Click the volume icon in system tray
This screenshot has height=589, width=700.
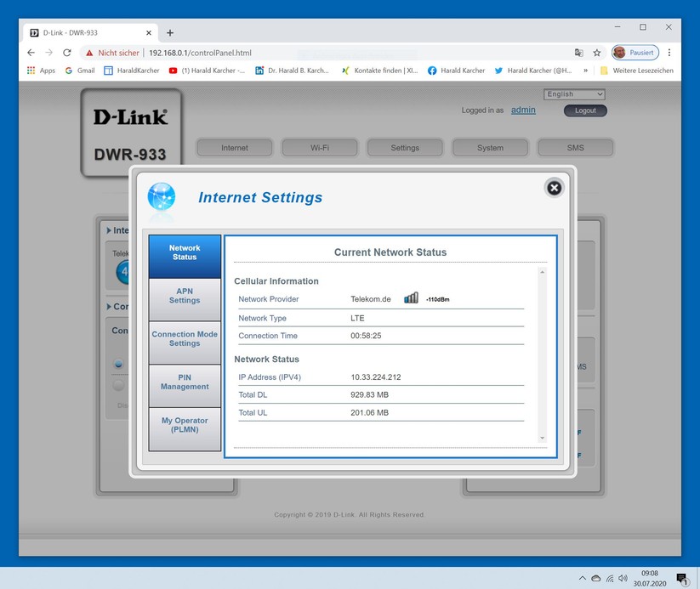tap(623, 578)
